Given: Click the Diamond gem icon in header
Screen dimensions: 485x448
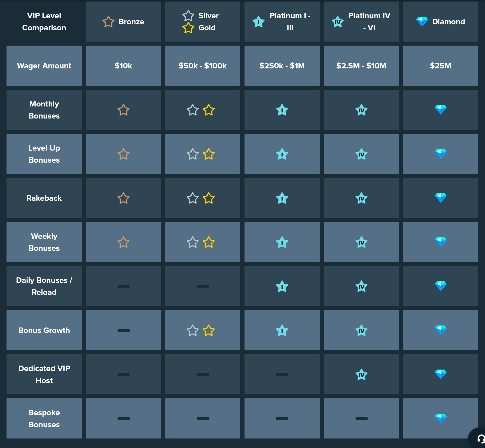Looking at the screenshot, I should [x=422, y=22].
